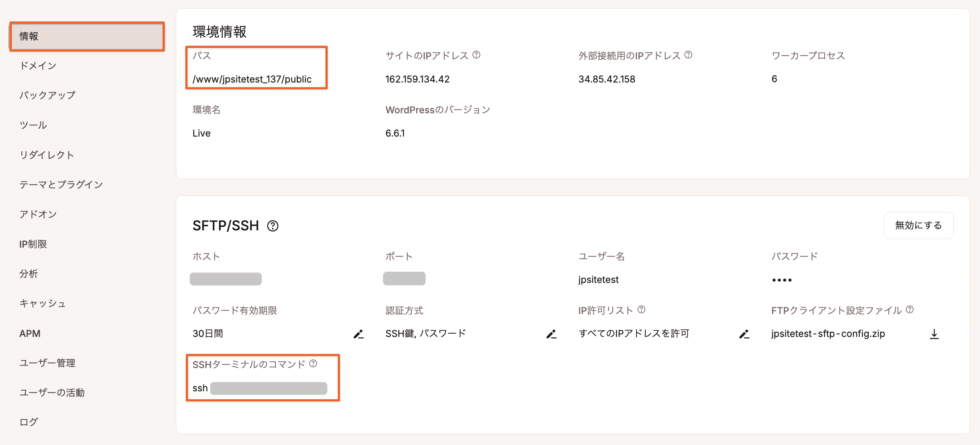Open the SFTP/SSH help tooltip
Viewport: 980px width, 445px height.
(272, 226)
